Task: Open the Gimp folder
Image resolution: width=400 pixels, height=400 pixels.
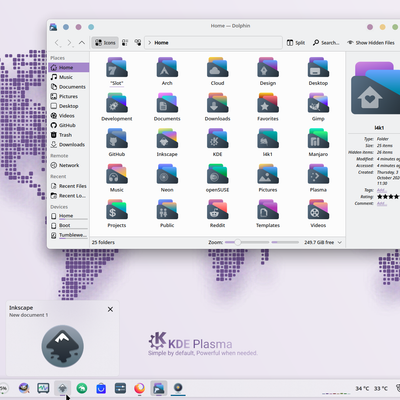Action: coord(318,103)
